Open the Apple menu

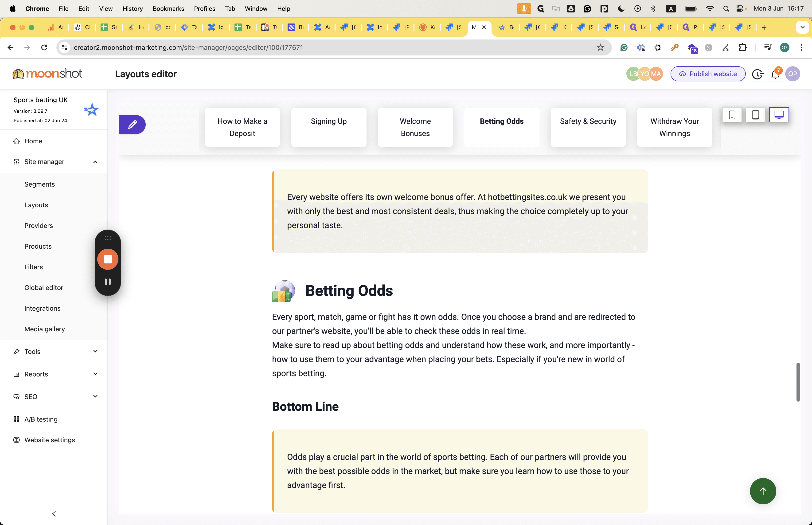pos(13,8)
